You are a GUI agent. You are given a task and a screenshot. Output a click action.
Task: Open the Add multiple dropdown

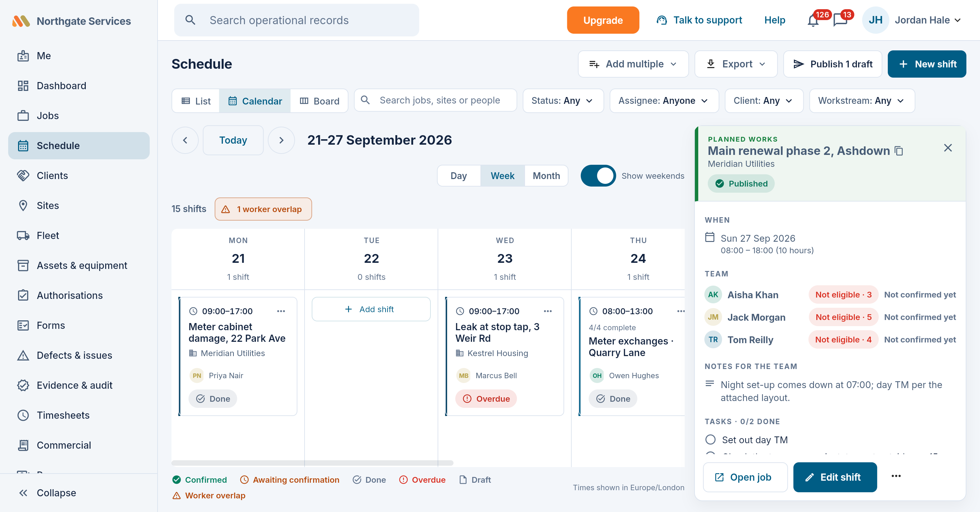click(x=633, y=64)
